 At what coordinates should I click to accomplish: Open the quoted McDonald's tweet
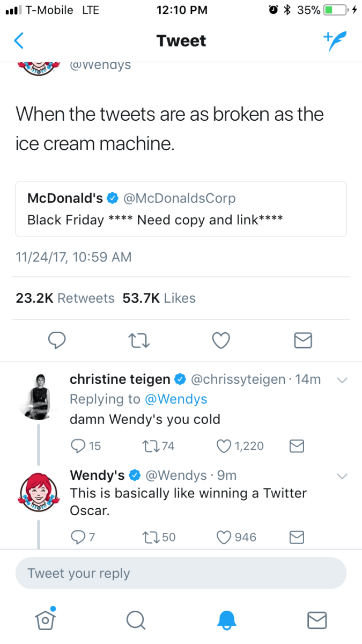point(181,209)
